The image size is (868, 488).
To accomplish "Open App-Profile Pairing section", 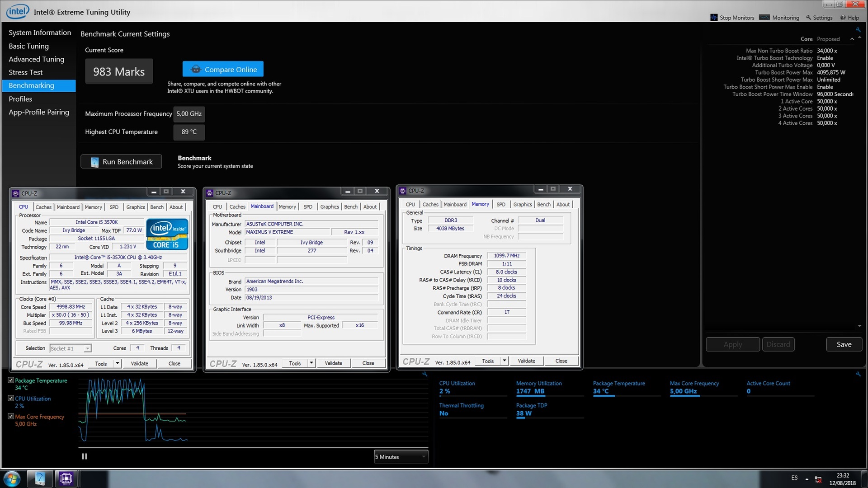I will [39, 112].
